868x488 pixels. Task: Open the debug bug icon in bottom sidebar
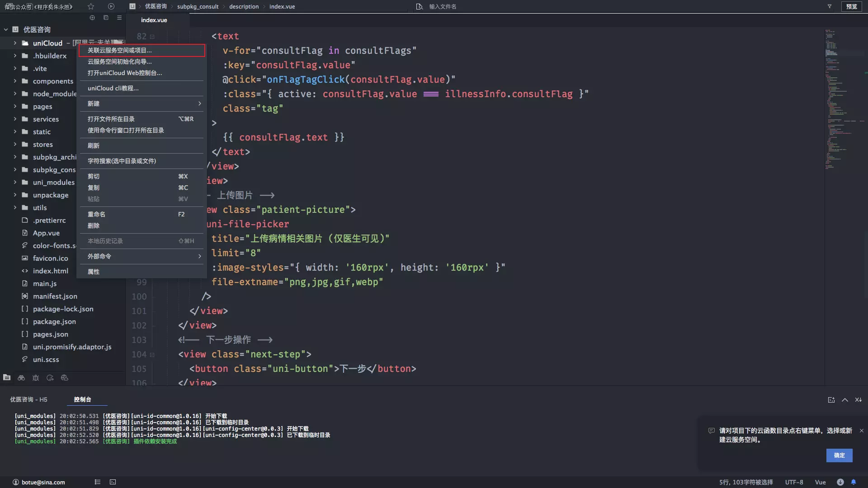(36, 377)
